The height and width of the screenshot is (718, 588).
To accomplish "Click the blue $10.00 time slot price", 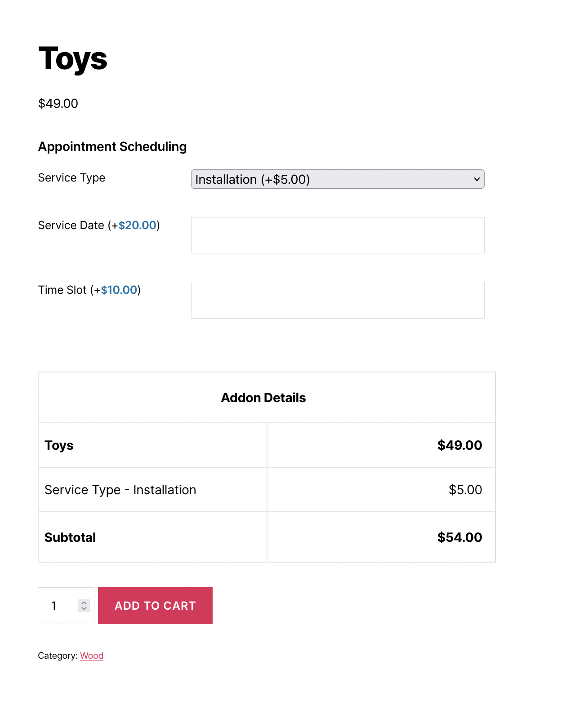I will [x=119, y=290].
